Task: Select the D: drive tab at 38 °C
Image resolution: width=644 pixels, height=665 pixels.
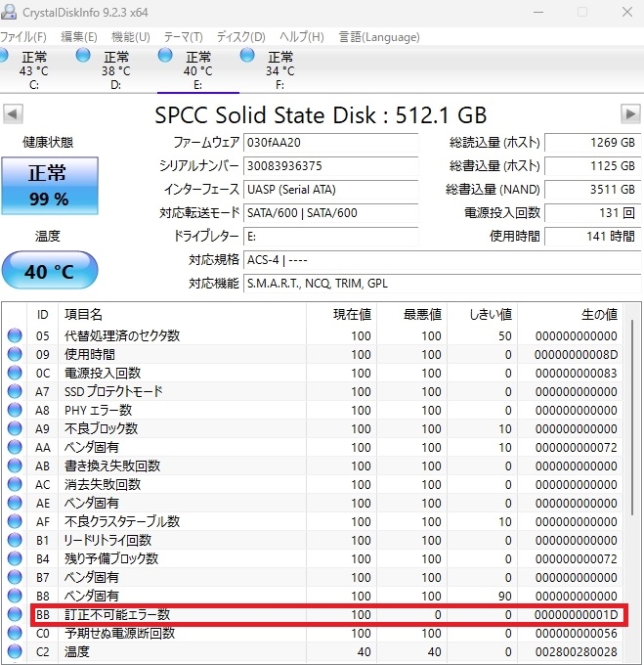Action: click(x=115, y=69)
